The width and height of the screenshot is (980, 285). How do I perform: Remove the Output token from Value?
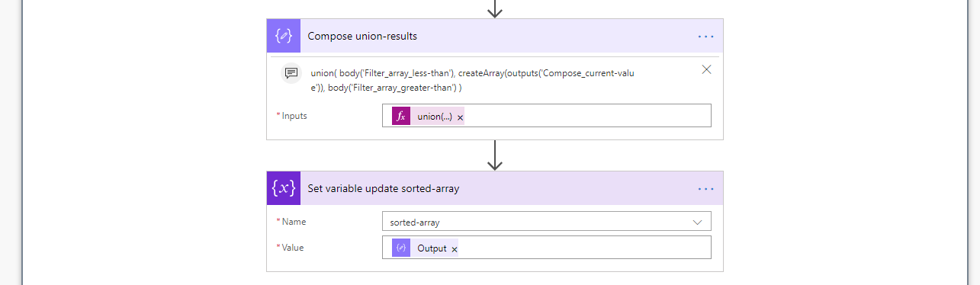click(x=455, y=248)
